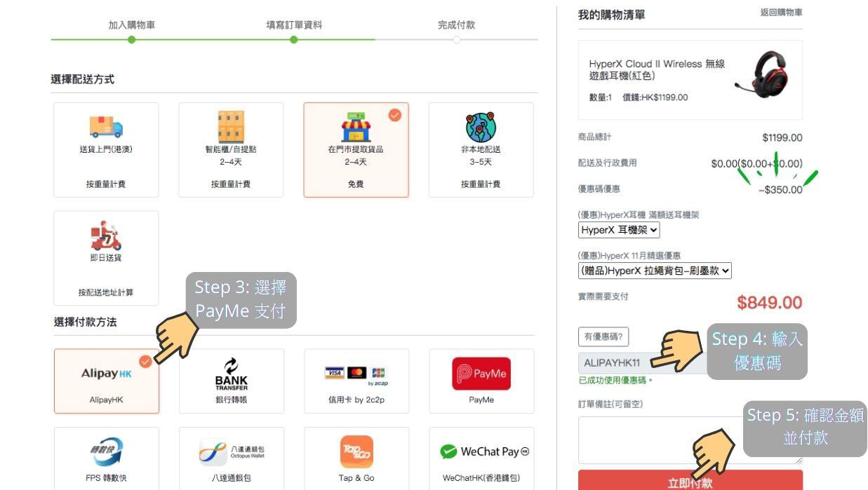Screen dimensions: 868x490
Task: Select Octopus Wallet 八達通銀包 logo
Action: coord(232,452)
